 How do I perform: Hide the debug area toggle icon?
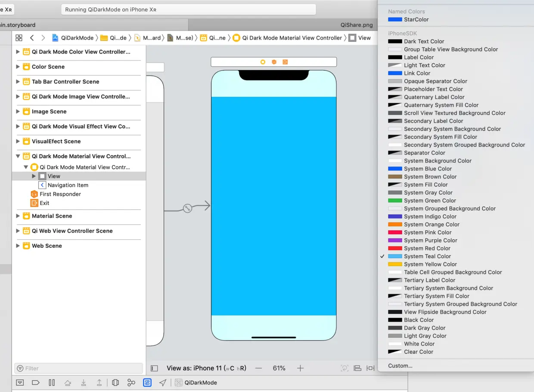[x=20, y=383]
